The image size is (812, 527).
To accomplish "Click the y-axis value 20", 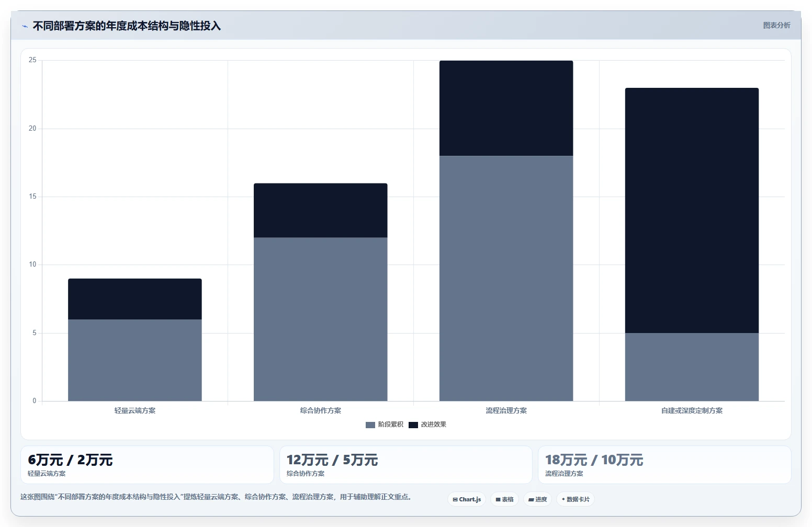I will tap(32, 128).
